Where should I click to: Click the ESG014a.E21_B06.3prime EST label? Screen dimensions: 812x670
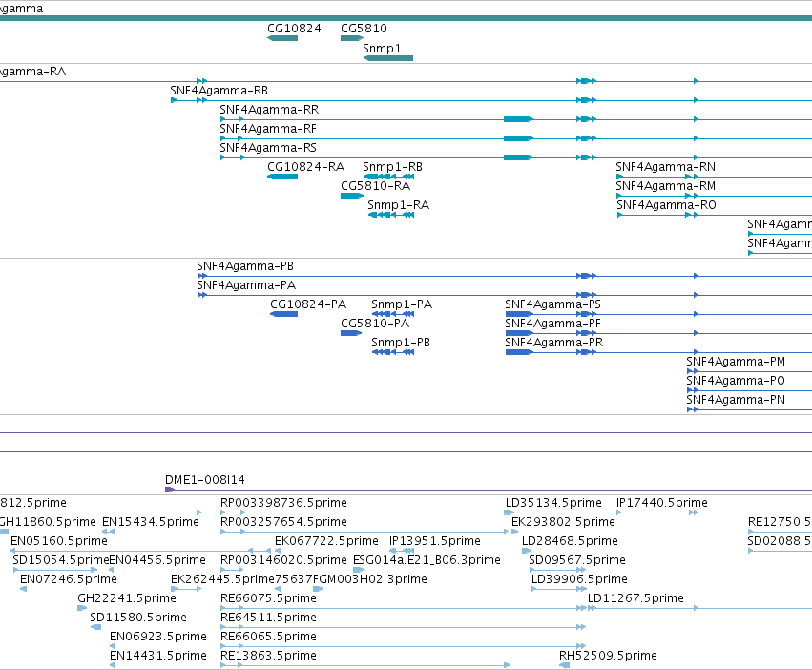click(x=427, y=560)
